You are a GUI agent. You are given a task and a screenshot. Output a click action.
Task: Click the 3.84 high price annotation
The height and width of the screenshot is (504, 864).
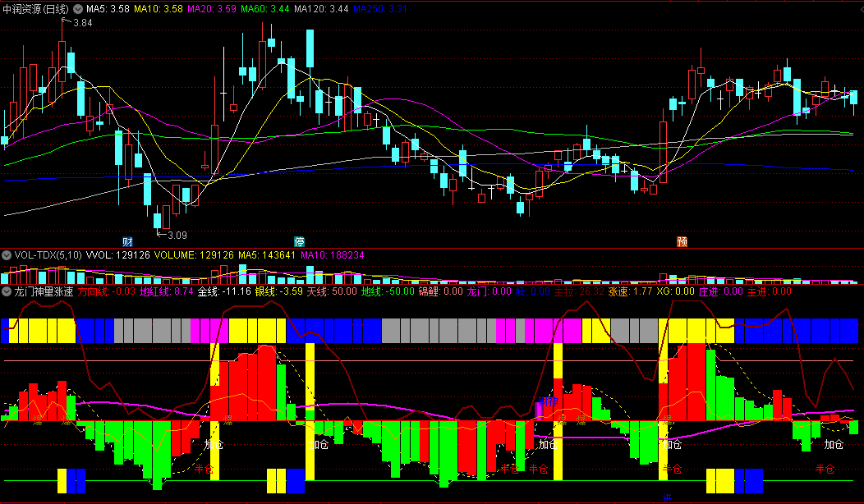tap(83, 23)
